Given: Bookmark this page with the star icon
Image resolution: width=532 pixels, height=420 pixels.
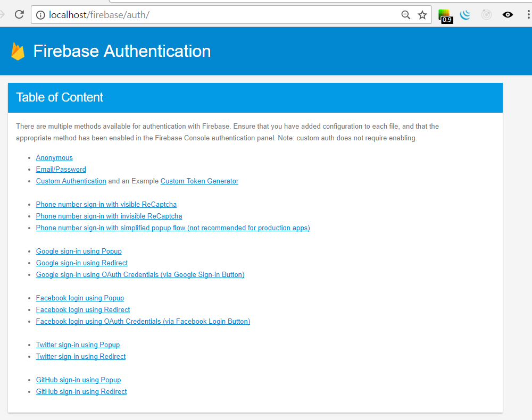Looking at the screenshot, I should pyautogui.click(x=422, y=15).
